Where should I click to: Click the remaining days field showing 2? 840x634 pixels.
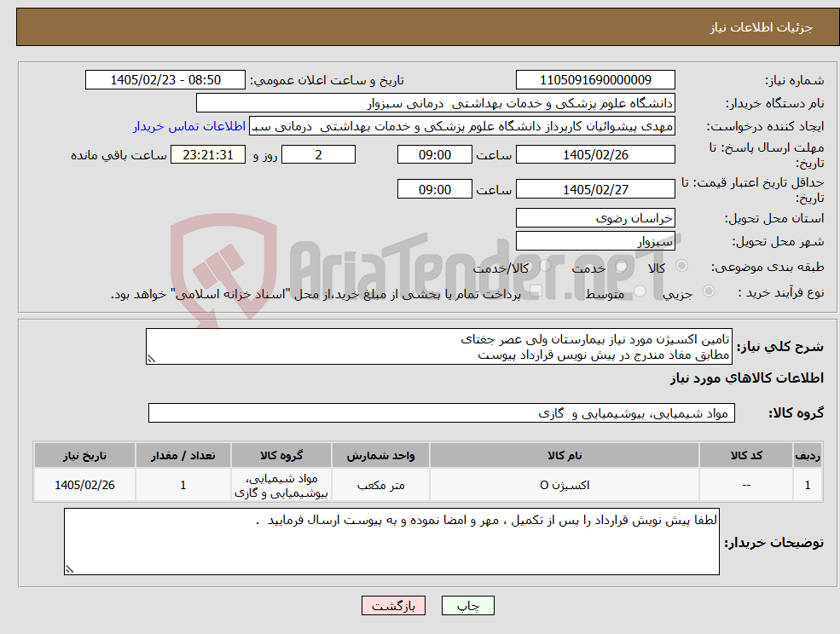pos(318,155)
